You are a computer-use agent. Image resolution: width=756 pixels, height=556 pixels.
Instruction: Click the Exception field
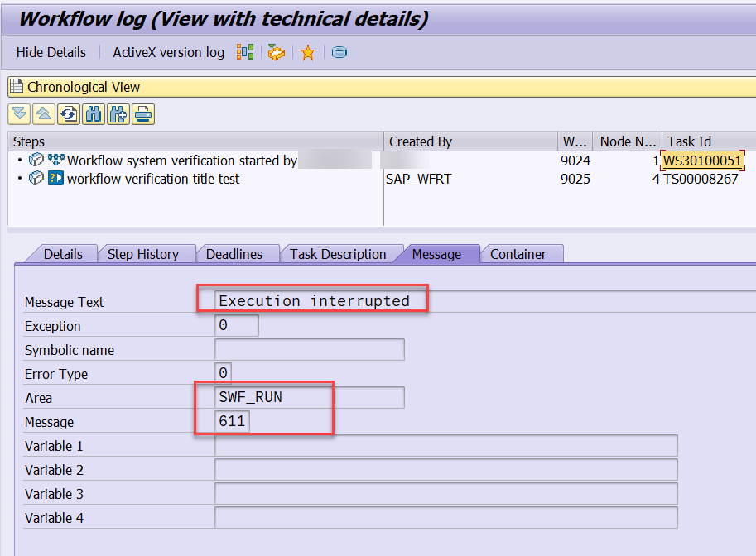pos(236,325)
